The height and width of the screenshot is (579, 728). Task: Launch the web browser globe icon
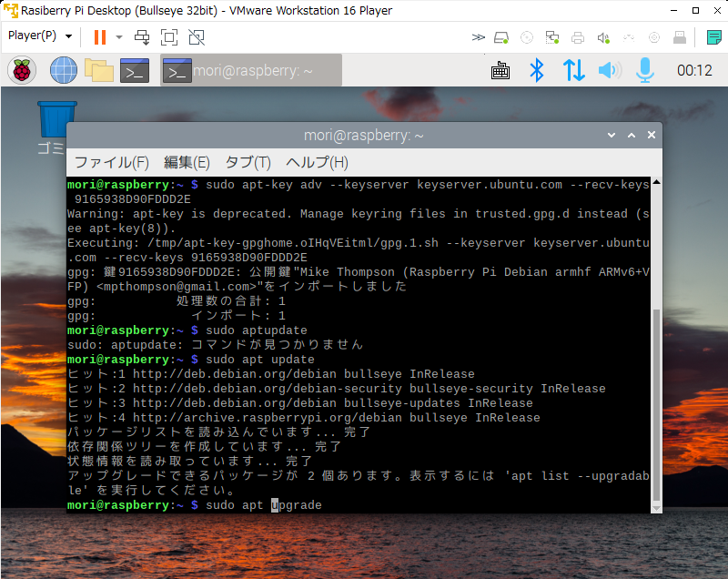(64, 71)
